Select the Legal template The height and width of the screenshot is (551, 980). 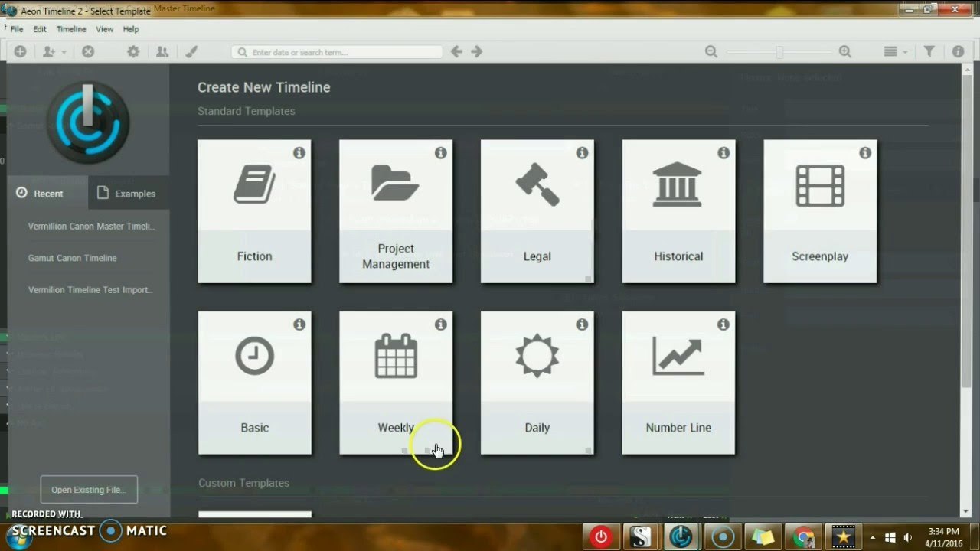coord(537,211)
